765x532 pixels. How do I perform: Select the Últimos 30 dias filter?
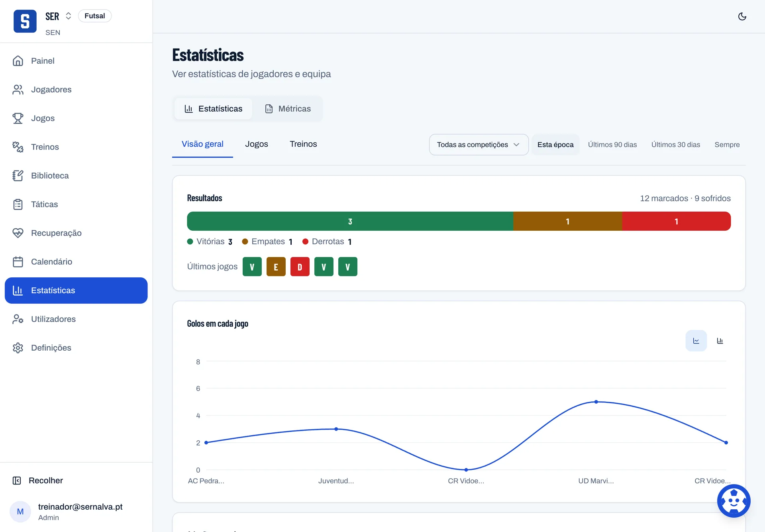676,145
